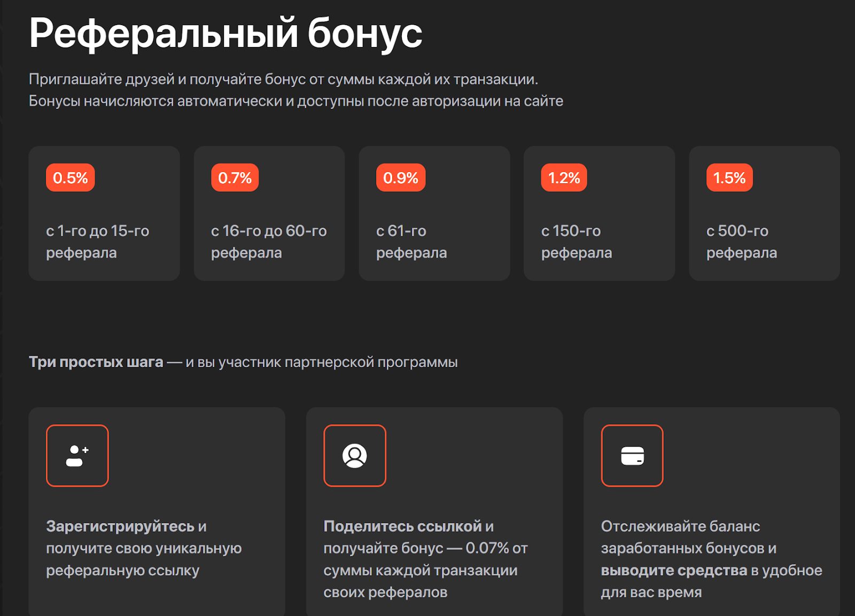Click the 'Бонусы начисляются автоматически' sentence

[x=296, y=101]
